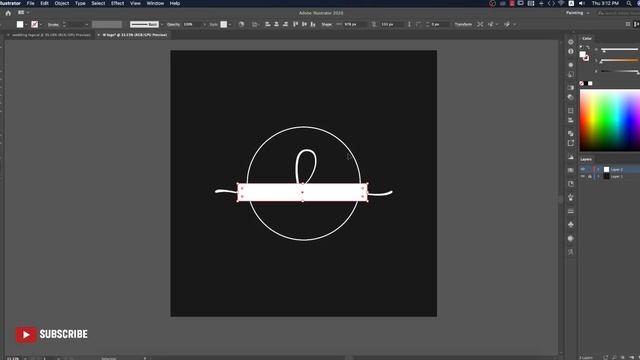Open the Type menu
640x360 pixels.
tap(80, 3)
